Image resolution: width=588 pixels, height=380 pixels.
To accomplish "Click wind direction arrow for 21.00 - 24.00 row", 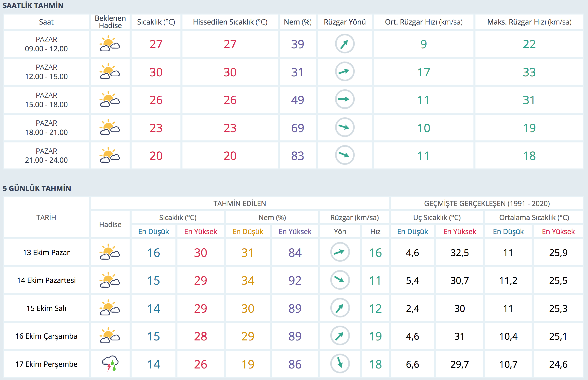I will click(345, 155).
